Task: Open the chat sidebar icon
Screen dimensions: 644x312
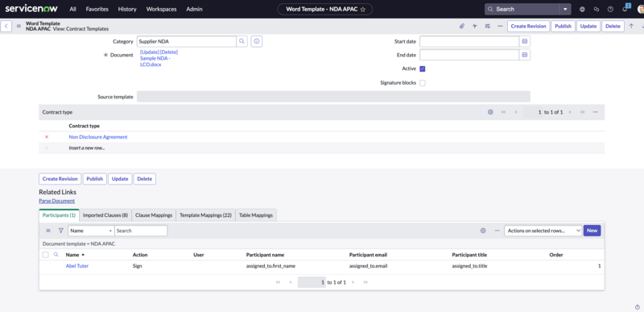Action: pos(597,9)
